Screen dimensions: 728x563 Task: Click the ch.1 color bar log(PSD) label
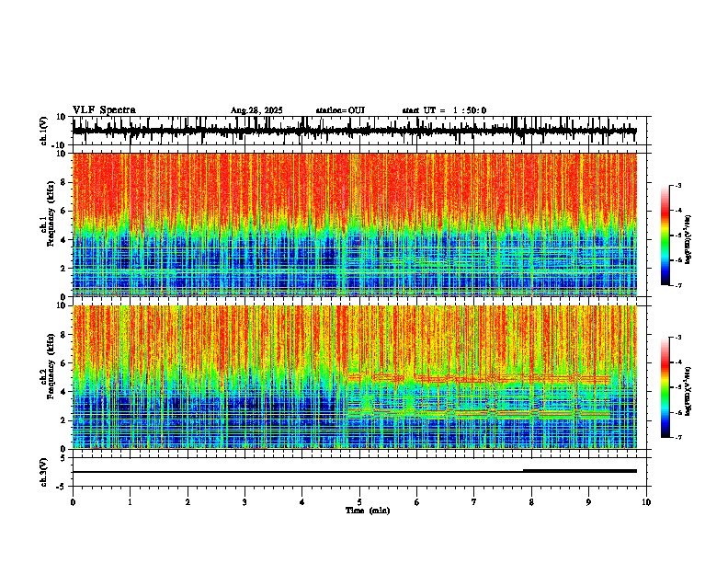[x=688, y=239]
